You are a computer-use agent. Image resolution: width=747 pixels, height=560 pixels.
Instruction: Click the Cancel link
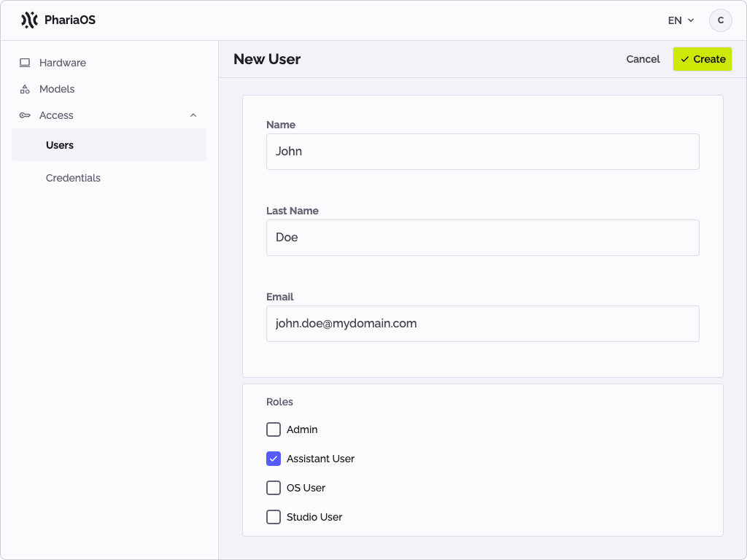tap(643, 59)
